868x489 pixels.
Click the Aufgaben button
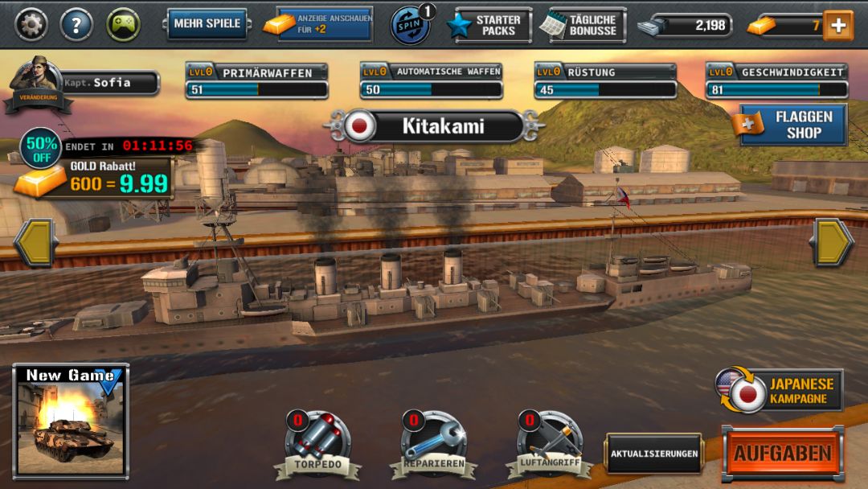tap(784, 453)
